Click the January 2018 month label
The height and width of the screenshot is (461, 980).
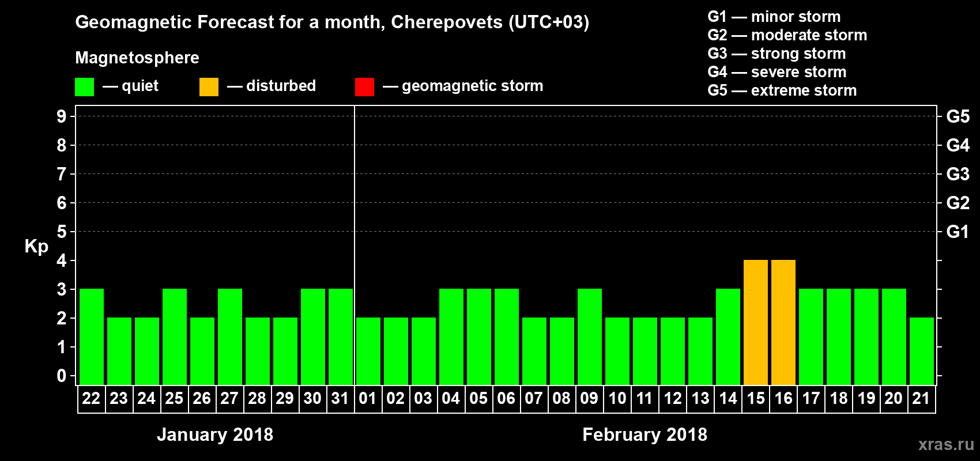tap(215, 434)
